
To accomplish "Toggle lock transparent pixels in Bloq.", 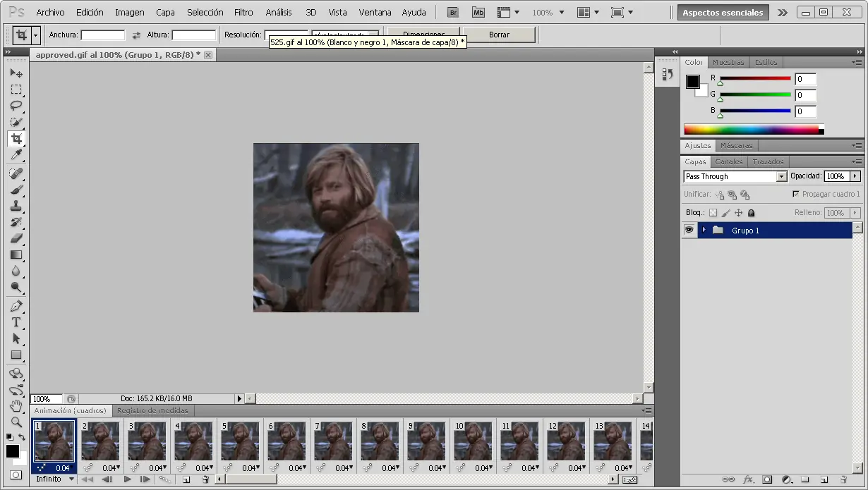I will [713, 213].
